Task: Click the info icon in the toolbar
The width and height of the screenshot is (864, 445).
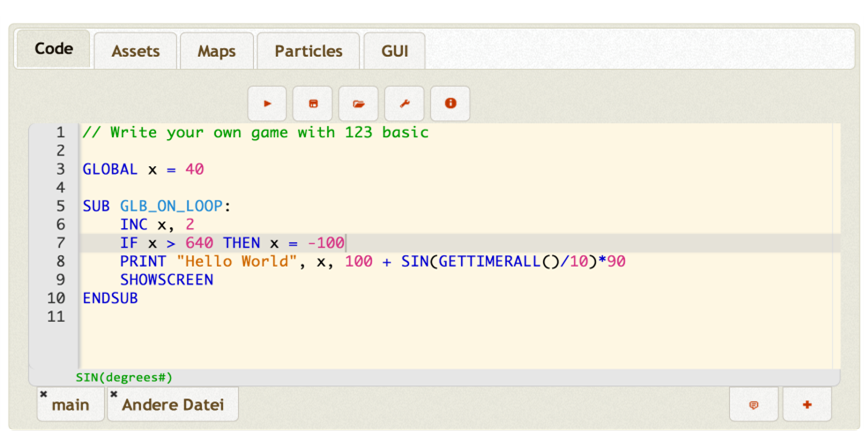Action: click(451, 103)
